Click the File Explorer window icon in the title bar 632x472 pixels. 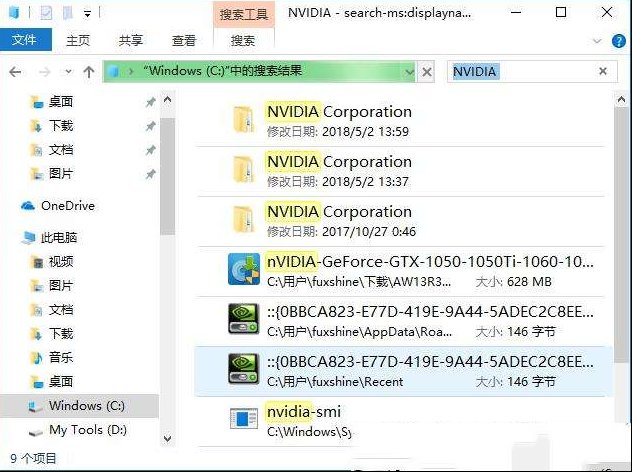click(14, 13)
